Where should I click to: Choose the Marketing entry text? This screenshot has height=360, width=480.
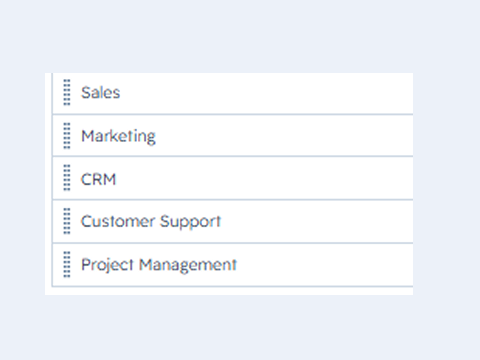point(118,137)
